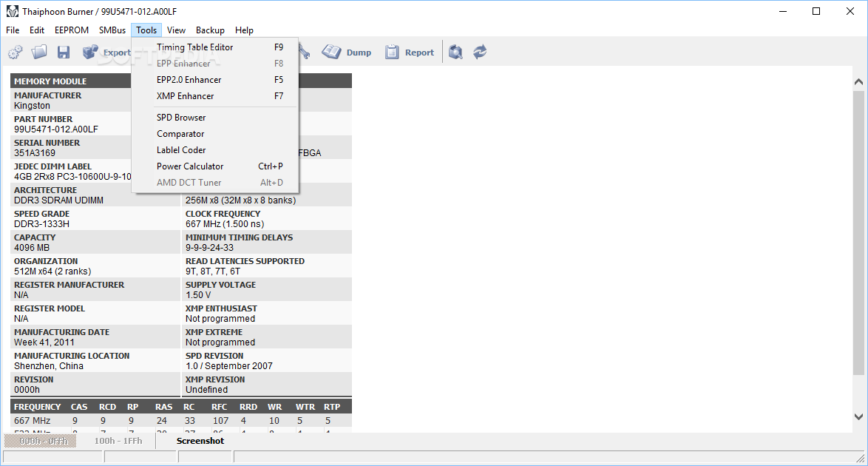868x466 pixels.
Task: Choose EPP2.0 Enhancer from Tools menu
Action: (215, 80)
